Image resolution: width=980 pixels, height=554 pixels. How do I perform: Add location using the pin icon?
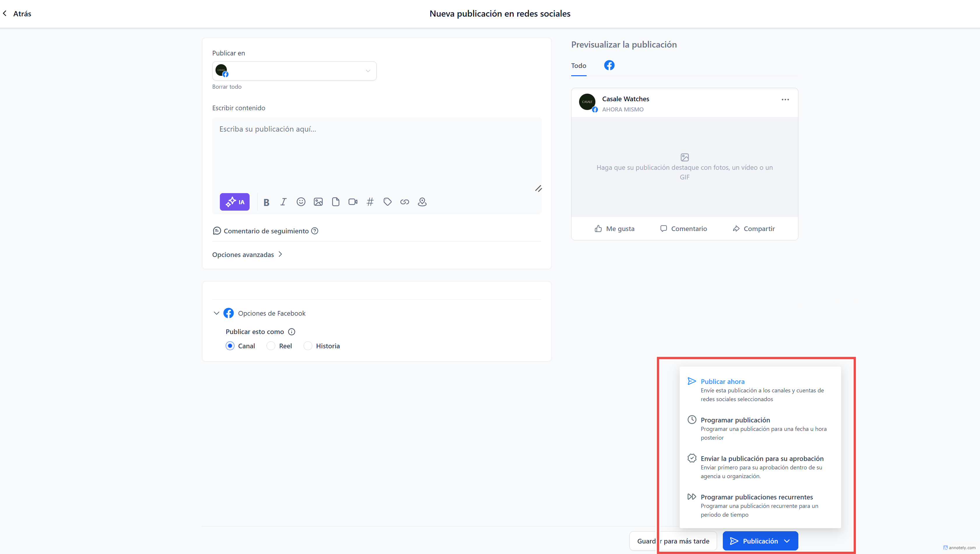coord(422,202)
